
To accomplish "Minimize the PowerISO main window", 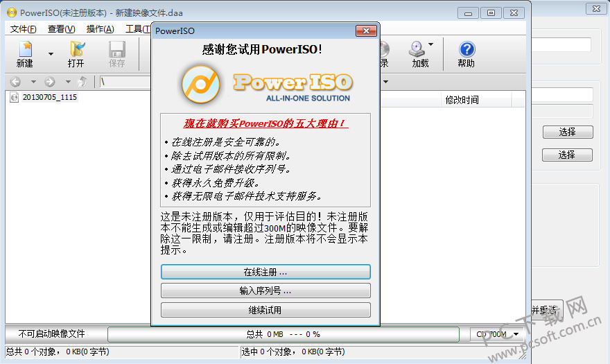I will pos(468,13).
